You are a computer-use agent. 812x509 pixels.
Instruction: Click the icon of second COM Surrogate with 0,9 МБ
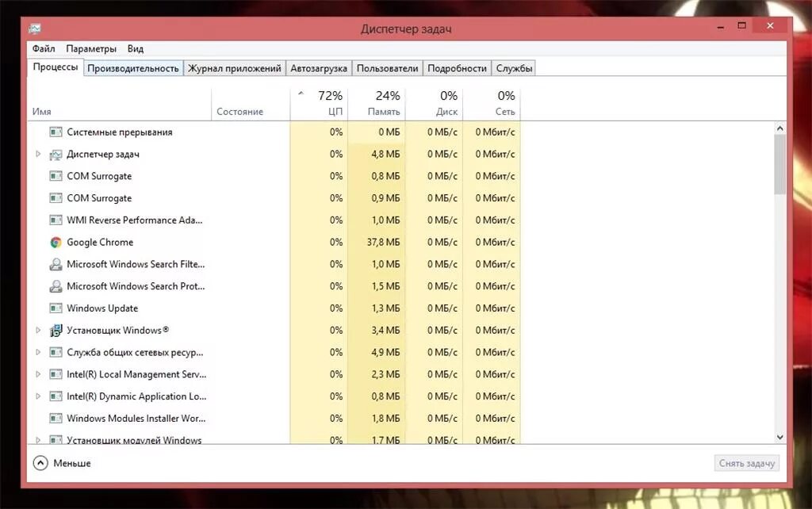(x=56, y=198)
